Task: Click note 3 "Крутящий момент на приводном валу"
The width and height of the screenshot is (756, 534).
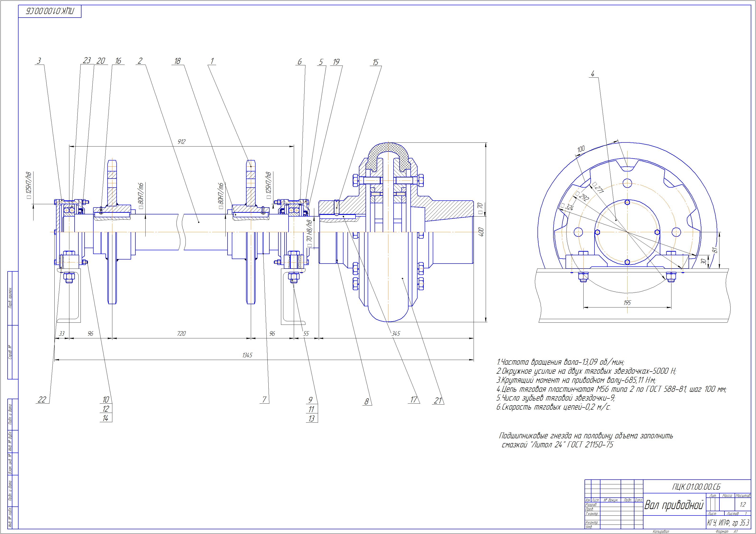Action: click(x=576, y=381)
